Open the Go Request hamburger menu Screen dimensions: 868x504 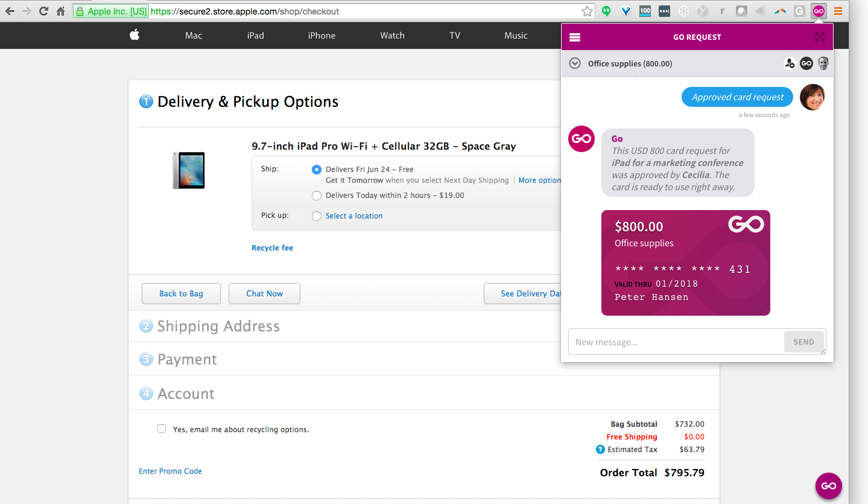tap(575, 37)
